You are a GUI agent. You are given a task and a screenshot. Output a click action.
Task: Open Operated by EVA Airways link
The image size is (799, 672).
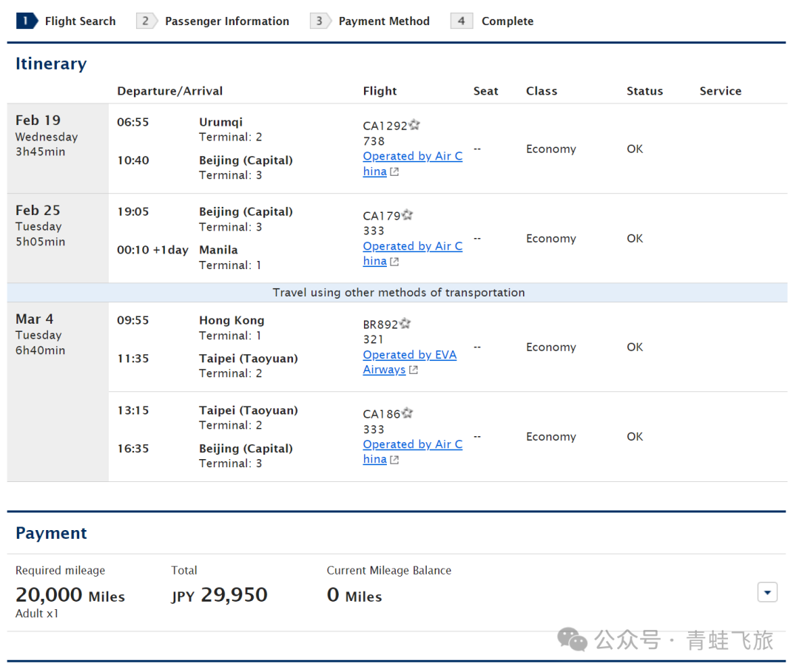410,362
